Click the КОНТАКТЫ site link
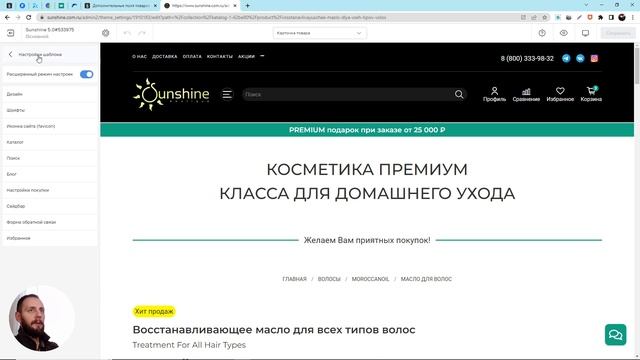The height and width of the screenshot is (360, 640). pyautogui.click(x=220, y=57)
